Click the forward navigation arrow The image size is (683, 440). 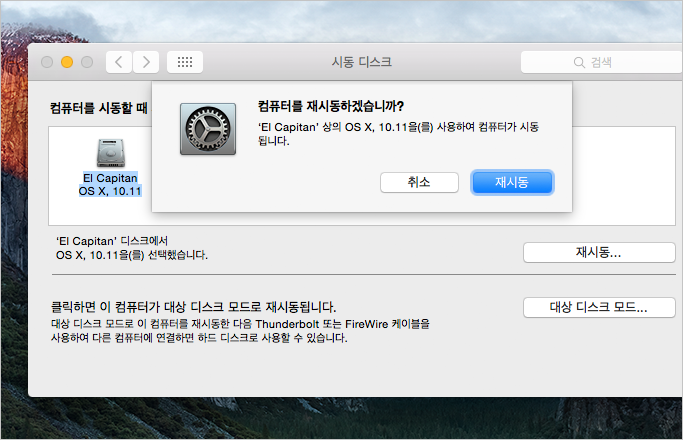pos(146,62)
